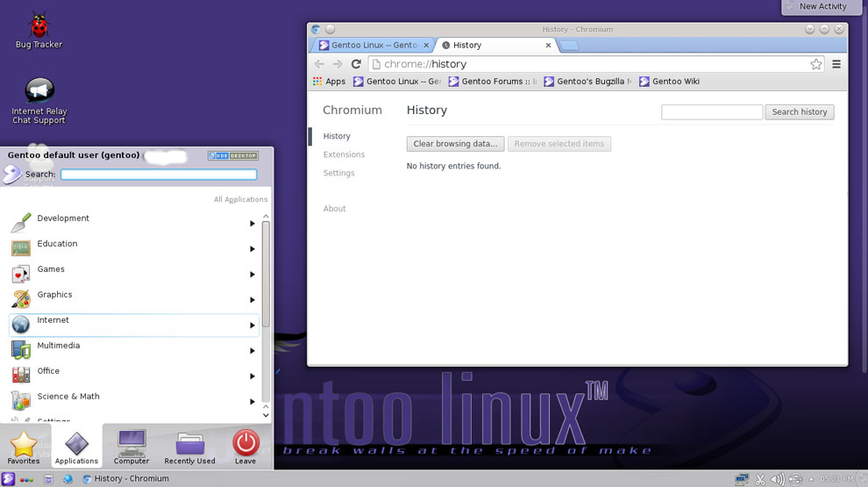
Task: Click the Education category icon
Action: tap(21, 248)
